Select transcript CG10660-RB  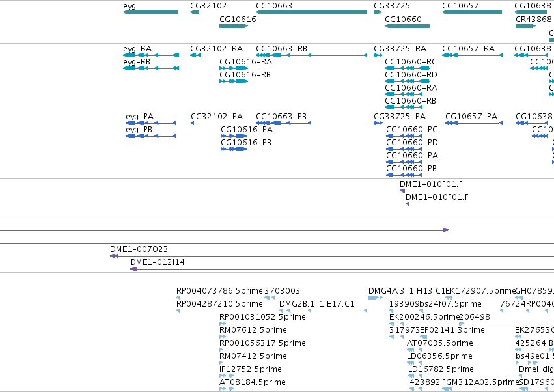(404, 107)
